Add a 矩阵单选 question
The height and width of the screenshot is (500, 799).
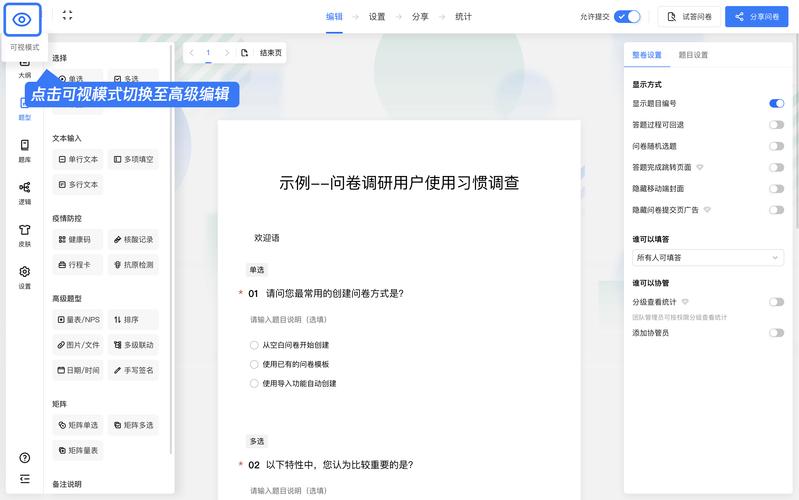(78, 425)
